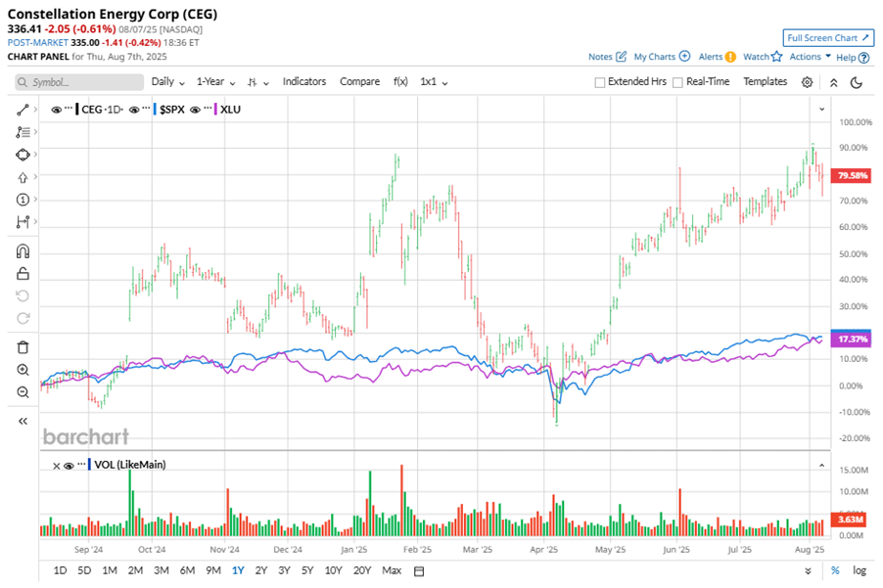Hide the CEG series
Screen dimensions: 883x588
tap(57, 110)
